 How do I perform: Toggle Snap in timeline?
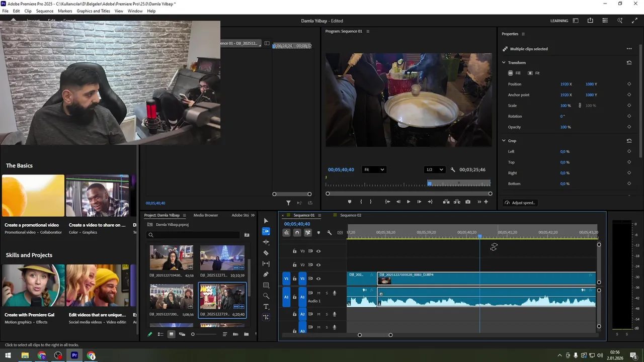click(x=297, y=233)
